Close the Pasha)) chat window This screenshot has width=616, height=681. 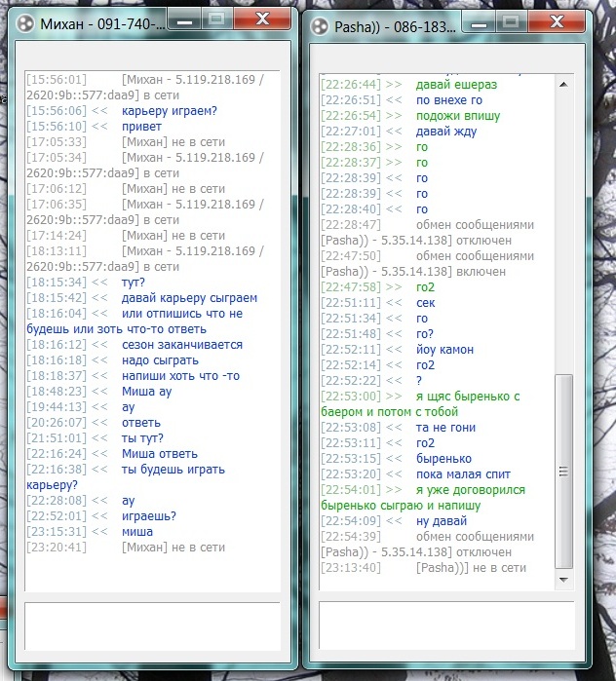pyautogui.click(x=556, y=22)
